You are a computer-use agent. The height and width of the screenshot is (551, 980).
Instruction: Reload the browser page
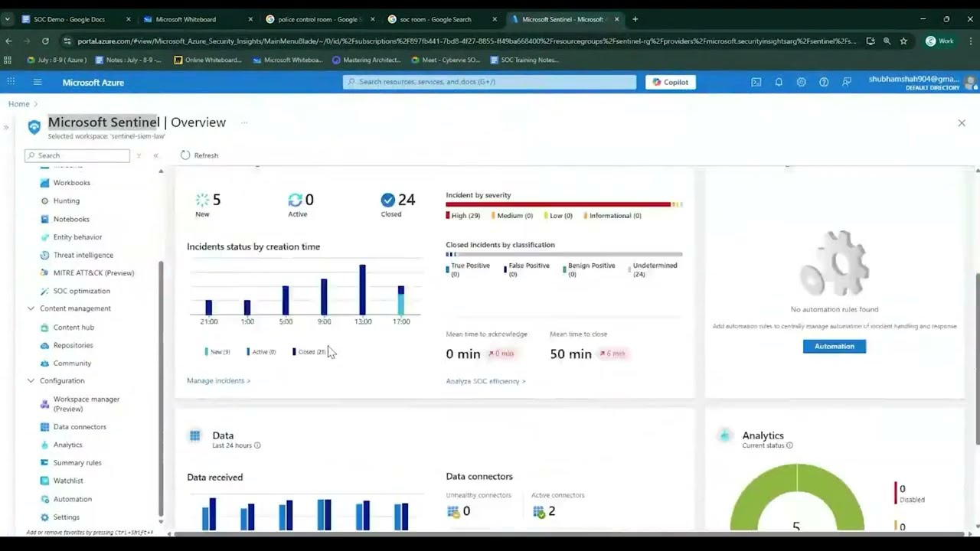pos(45,41)
